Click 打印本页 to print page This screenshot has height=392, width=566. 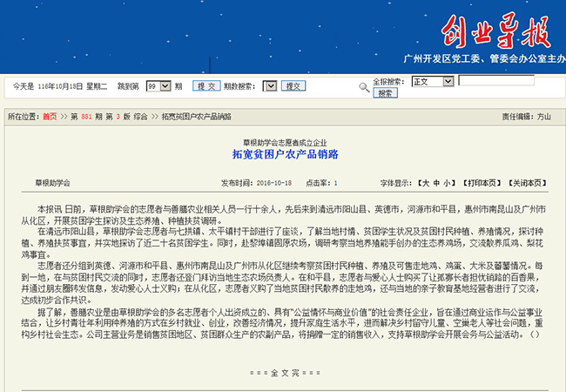click(481, 184)
